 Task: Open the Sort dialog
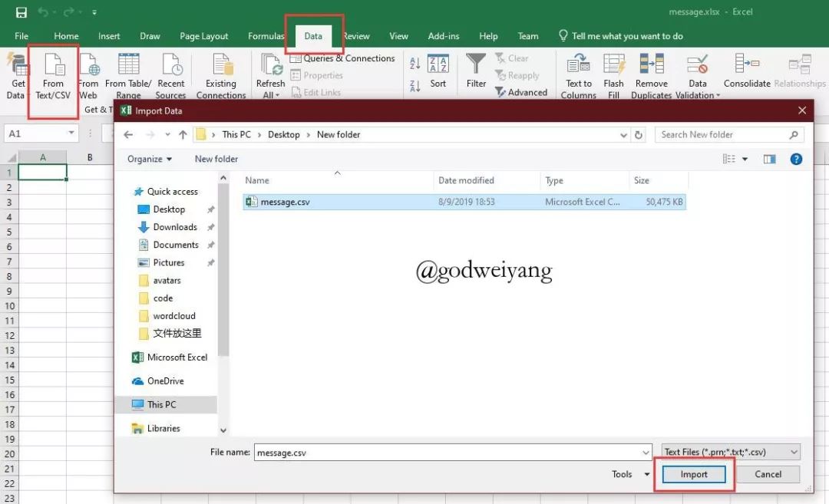(438, 71)
